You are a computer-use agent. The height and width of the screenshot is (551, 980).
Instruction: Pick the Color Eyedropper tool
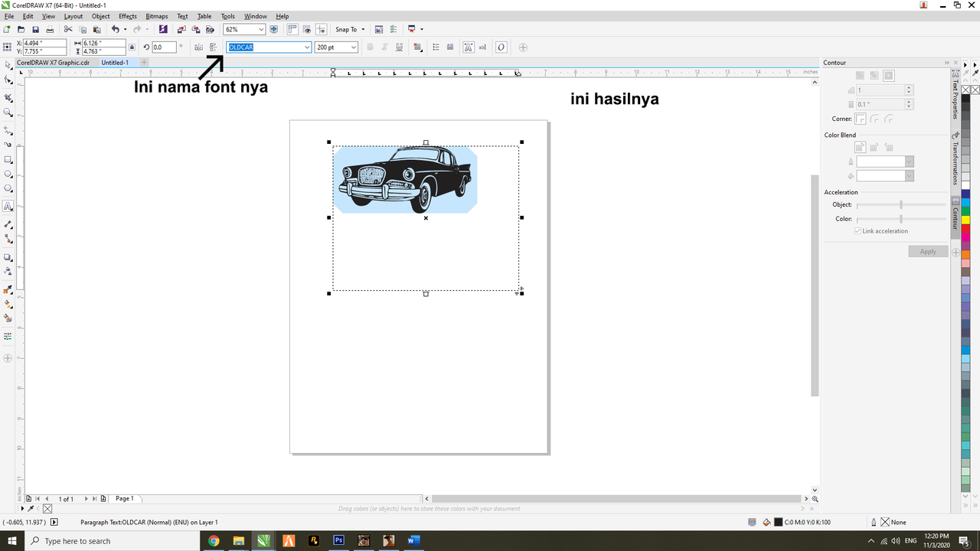(8, 289)
